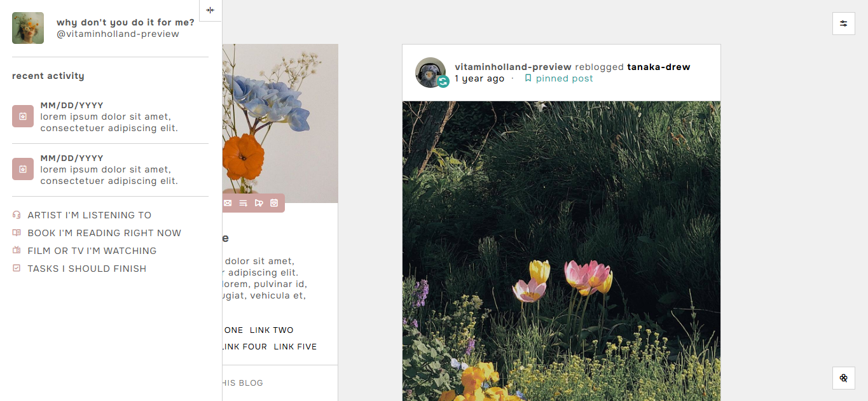Screen dimensions: 868x401
Task: Click the second recent activity calendar icon
Action: click(x=23, y=169)
